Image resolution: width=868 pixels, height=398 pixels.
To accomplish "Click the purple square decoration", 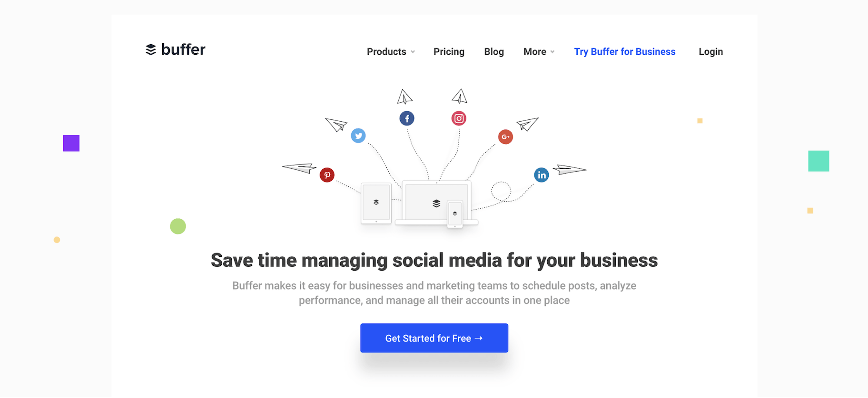I will (71, 143).
